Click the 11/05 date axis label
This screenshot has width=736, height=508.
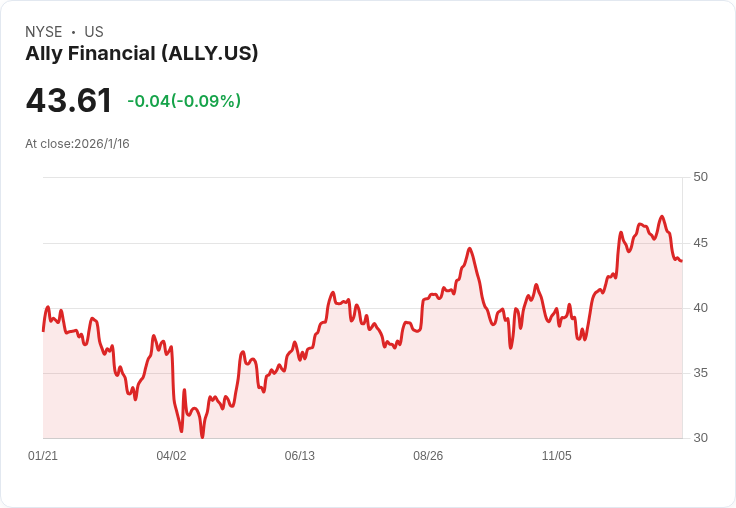[x=556, y=456]
